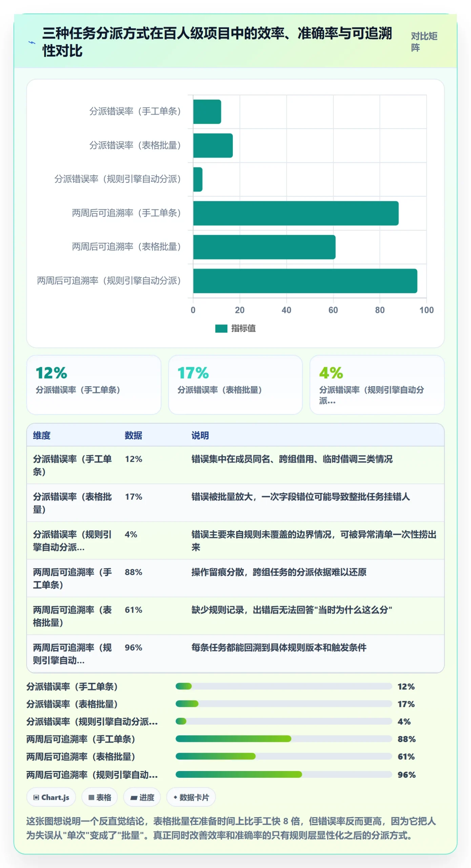
Task: Open the 17% 表格批量 stat card
Action: point(235,384)
